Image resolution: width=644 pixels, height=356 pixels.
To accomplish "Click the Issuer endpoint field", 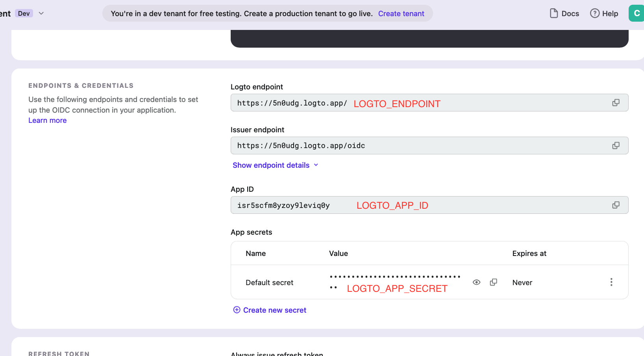I will point(429,146).
